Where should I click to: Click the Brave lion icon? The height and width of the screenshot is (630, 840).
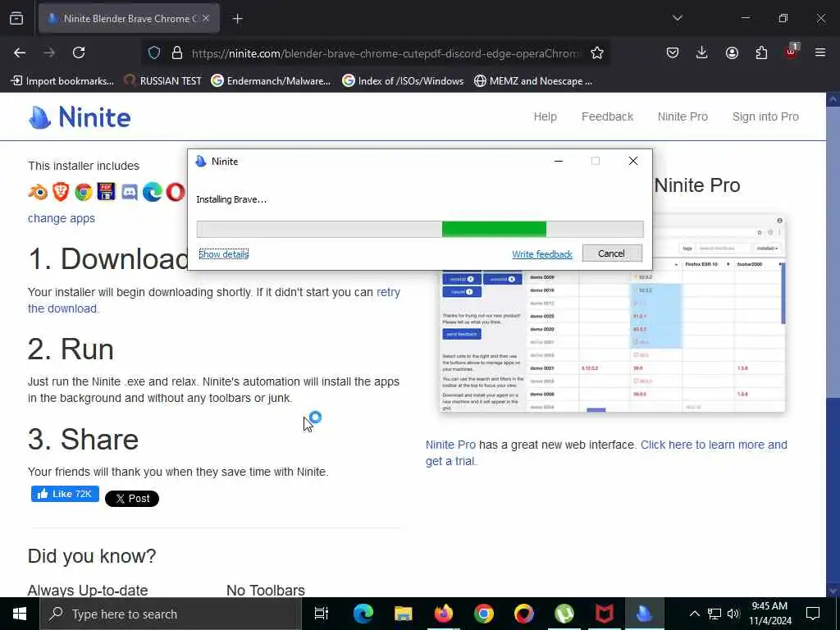tap(61, 192)
